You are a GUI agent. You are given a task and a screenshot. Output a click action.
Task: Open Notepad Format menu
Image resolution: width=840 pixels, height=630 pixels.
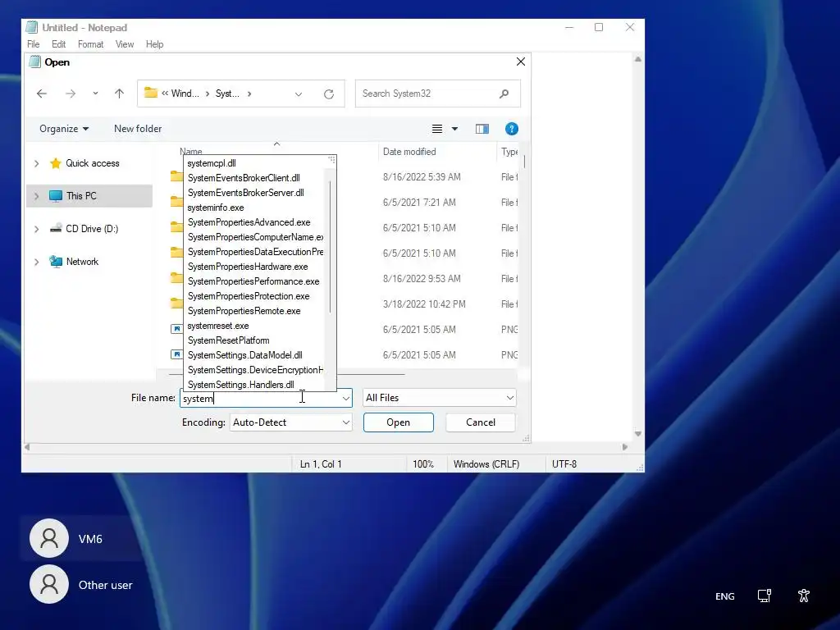pos(90,44)
